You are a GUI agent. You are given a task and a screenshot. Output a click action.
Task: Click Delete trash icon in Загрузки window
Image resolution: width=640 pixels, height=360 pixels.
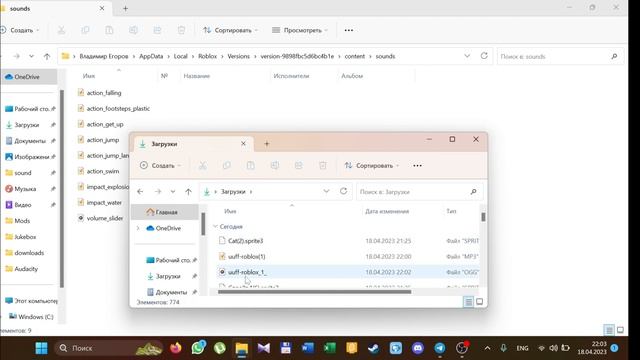click(322, 165)
